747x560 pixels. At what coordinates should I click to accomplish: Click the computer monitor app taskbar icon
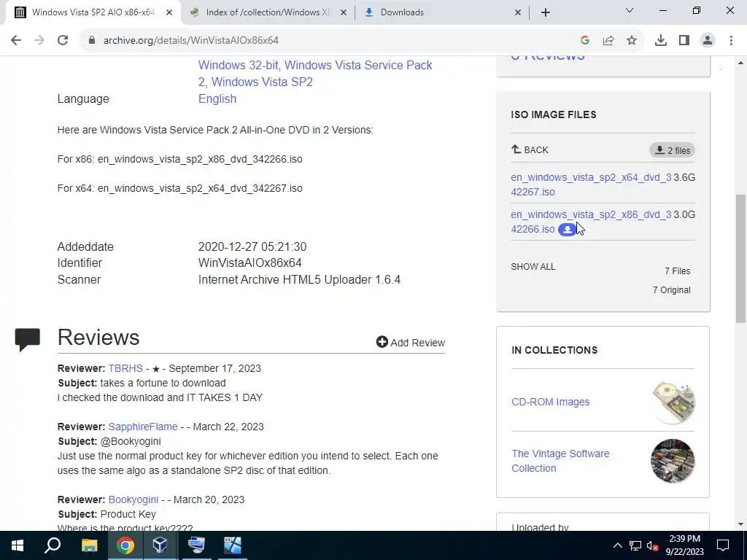[x=196, y=545]
